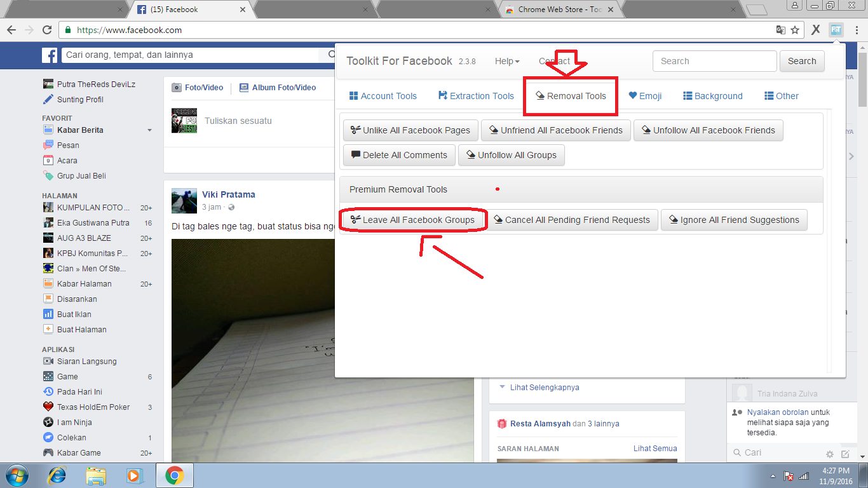Click in the Toolkit Search input field
Screen dimensions: 868x488
tap(714, 61)
